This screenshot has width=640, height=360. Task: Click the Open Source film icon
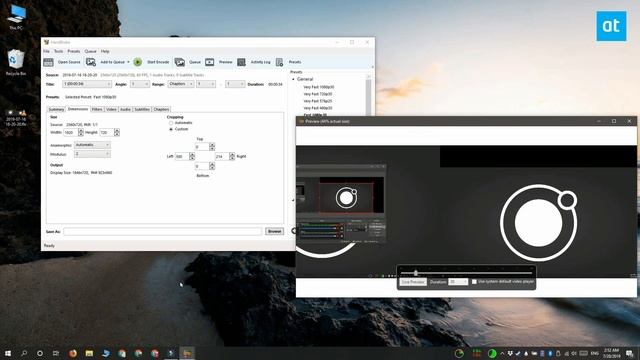click(48, 62)
